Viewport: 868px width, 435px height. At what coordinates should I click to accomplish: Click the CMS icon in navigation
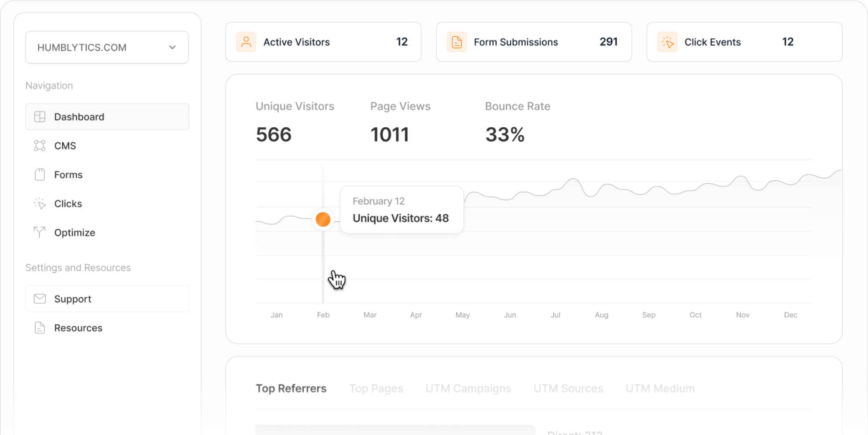point(39,145)
